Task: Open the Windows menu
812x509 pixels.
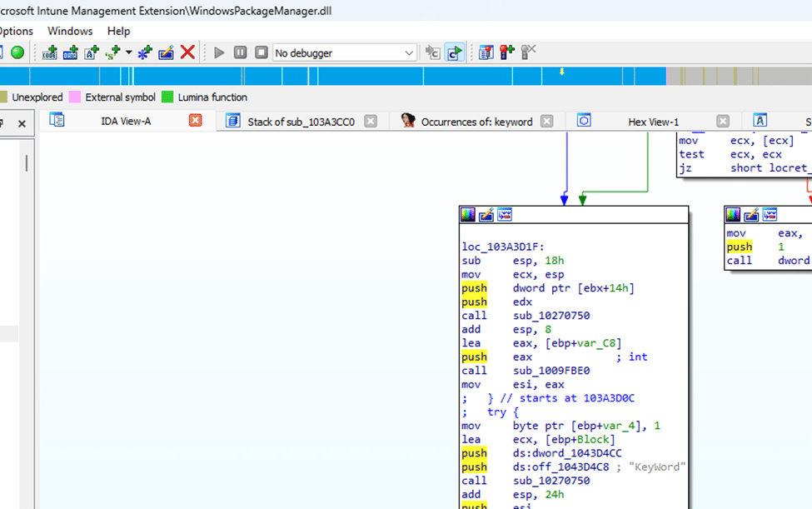Action: 70,31
